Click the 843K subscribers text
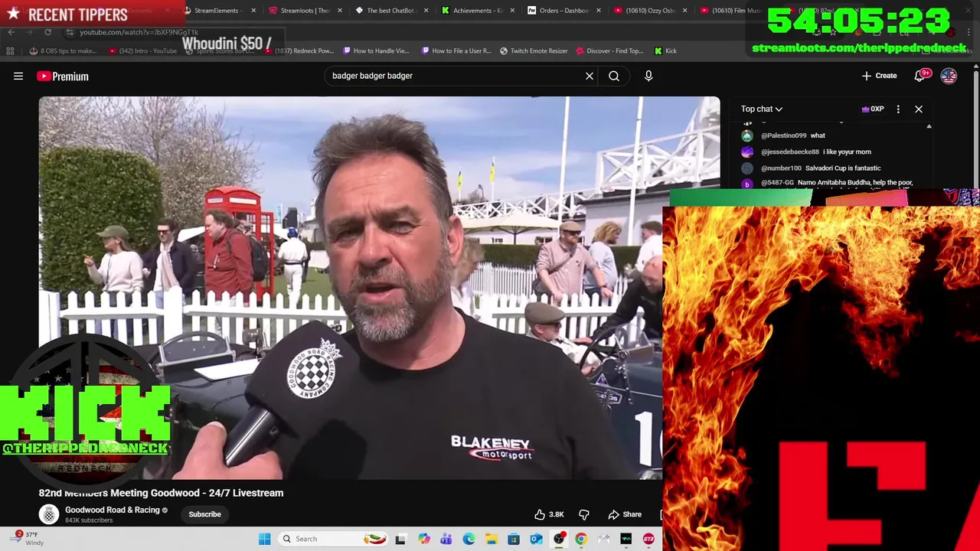980x551 pixels. tap(89, 520)
